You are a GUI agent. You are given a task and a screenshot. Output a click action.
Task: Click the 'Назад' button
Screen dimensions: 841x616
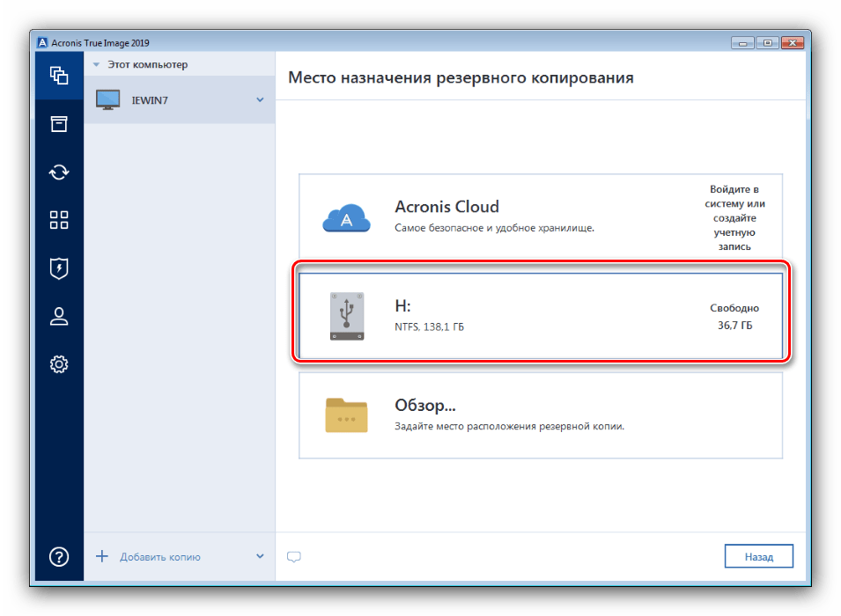click(758, 556)
